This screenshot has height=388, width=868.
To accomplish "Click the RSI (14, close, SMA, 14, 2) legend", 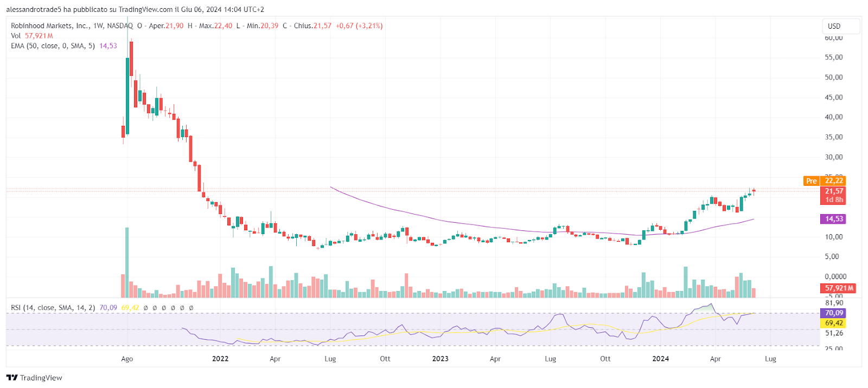I will pos(53,308).
